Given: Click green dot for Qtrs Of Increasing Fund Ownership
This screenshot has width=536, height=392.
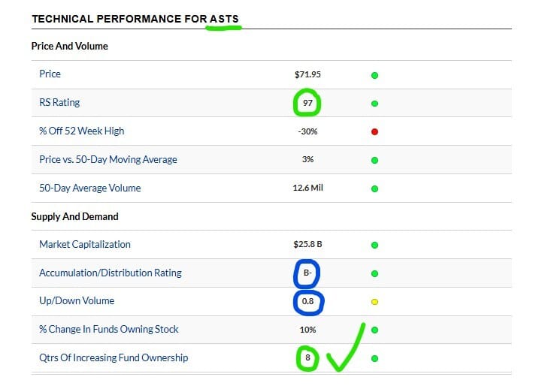Looking at the screenshot, I should click(x=374, y=358).
